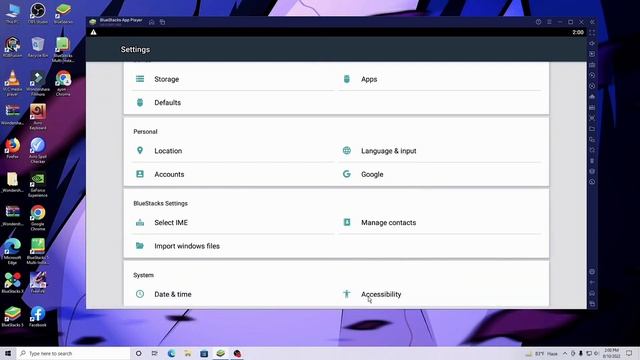
Task: Open Google settings entry
Action: click(440, 174)
